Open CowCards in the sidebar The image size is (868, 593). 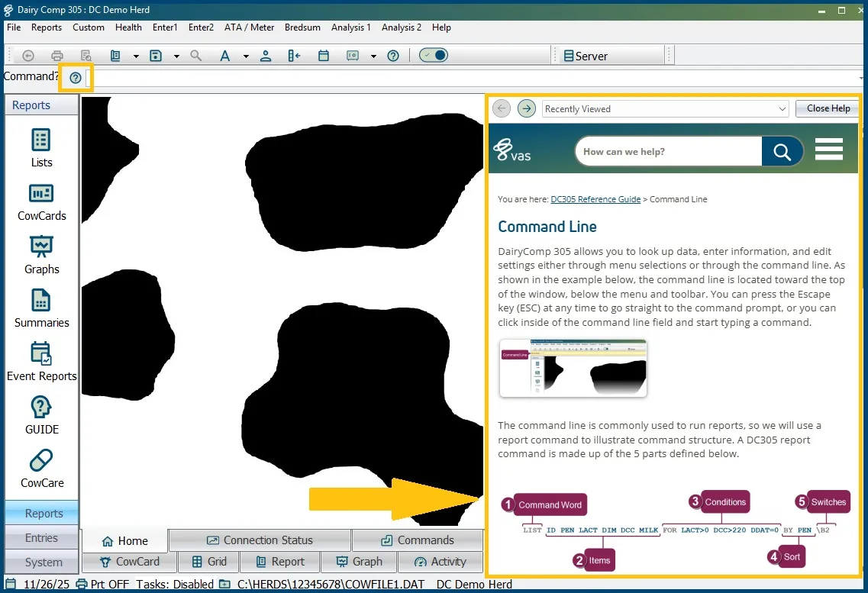(x=41, y=201)
